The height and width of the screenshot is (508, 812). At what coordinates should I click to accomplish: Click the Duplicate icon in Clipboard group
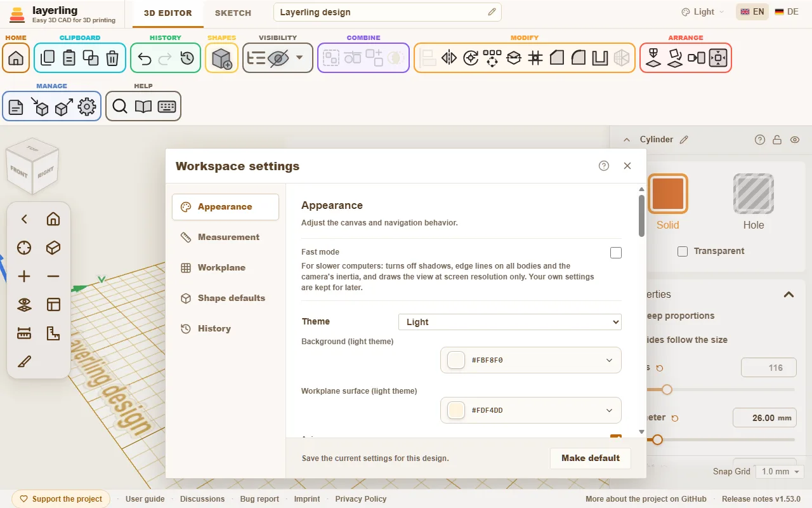point(91,58)
